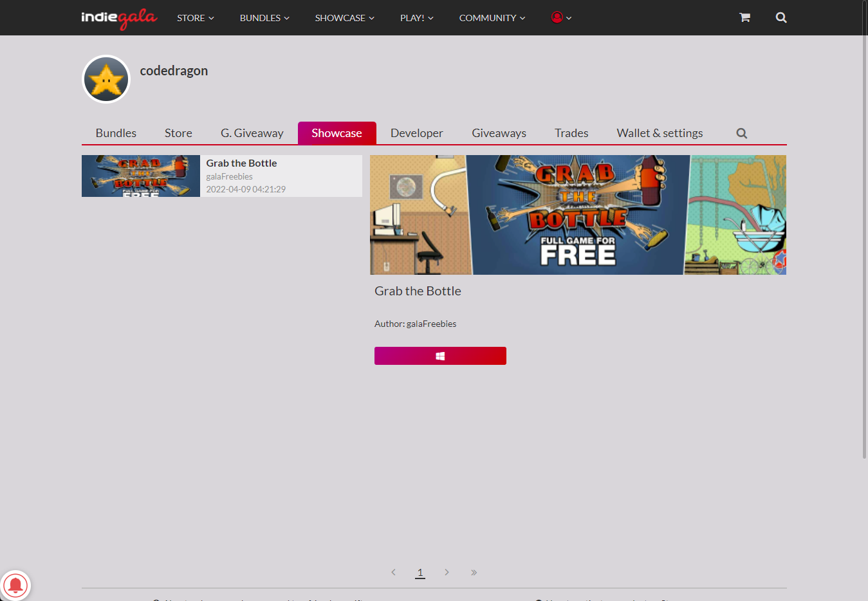Viewport: 868px width, 601px height.
Task: Click the Author: galaFreebies line
Action: click(415, 324)
